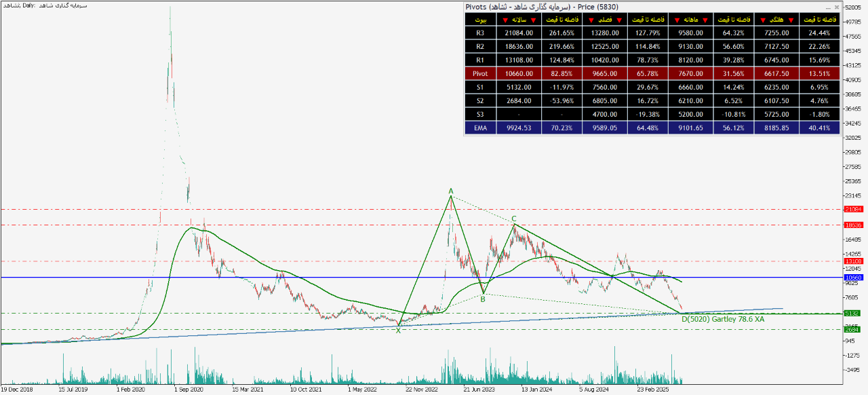Click point B label on the chart
The width and height of the screenshot is (868, 395).
pyautogui.click(x=482, y=299)
